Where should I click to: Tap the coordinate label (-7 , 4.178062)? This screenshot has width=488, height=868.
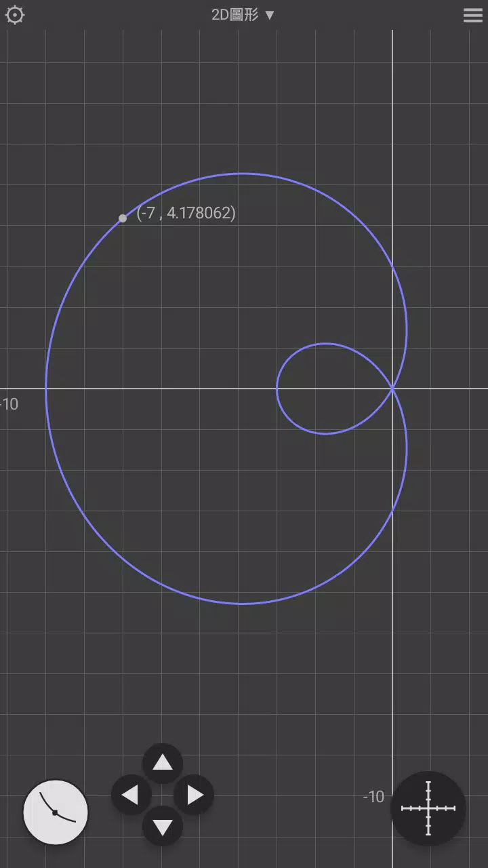(186, 213)
